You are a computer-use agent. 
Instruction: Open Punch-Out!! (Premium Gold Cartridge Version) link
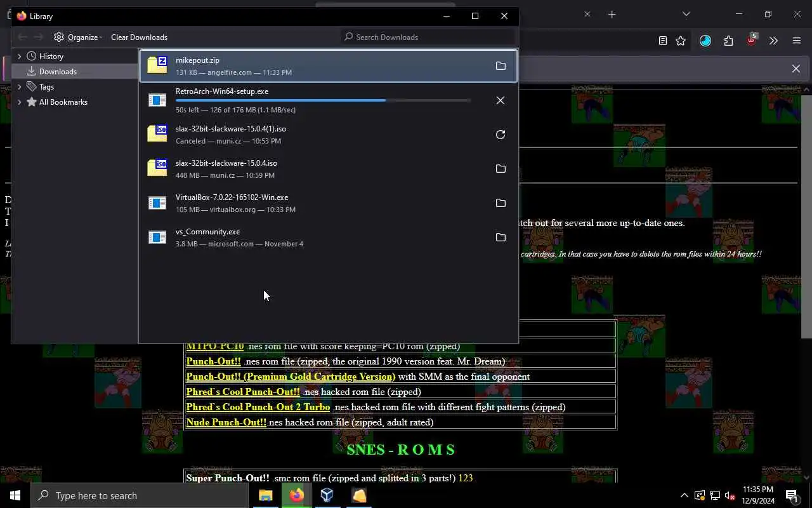(291, 377)
